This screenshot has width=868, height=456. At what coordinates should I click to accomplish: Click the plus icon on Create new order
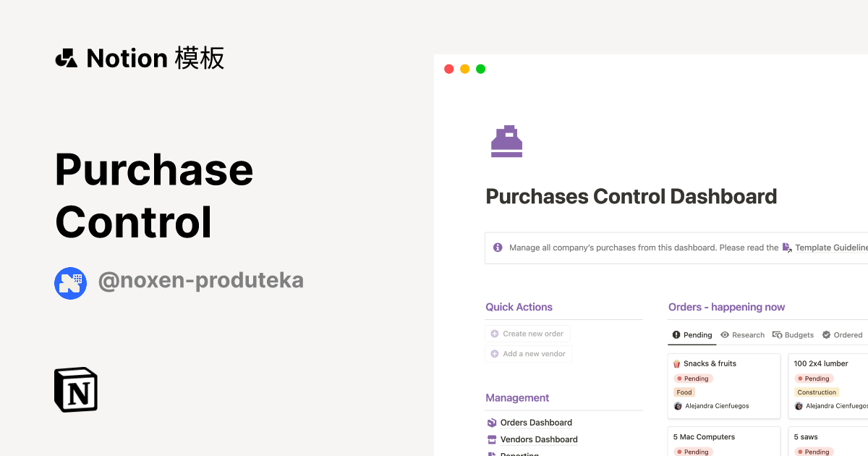pos(495,333)
